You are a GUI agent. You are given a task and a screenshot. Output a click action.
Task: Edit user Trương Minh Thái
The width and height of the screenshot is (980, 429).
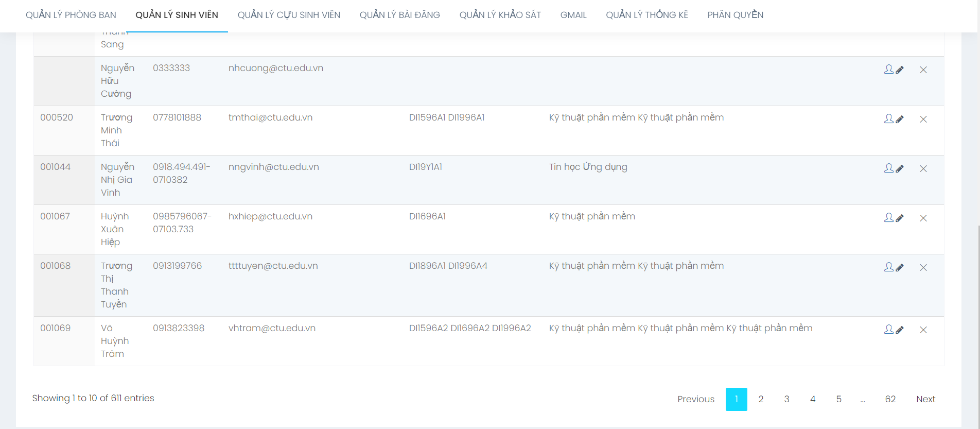click(x=894, y=119)
